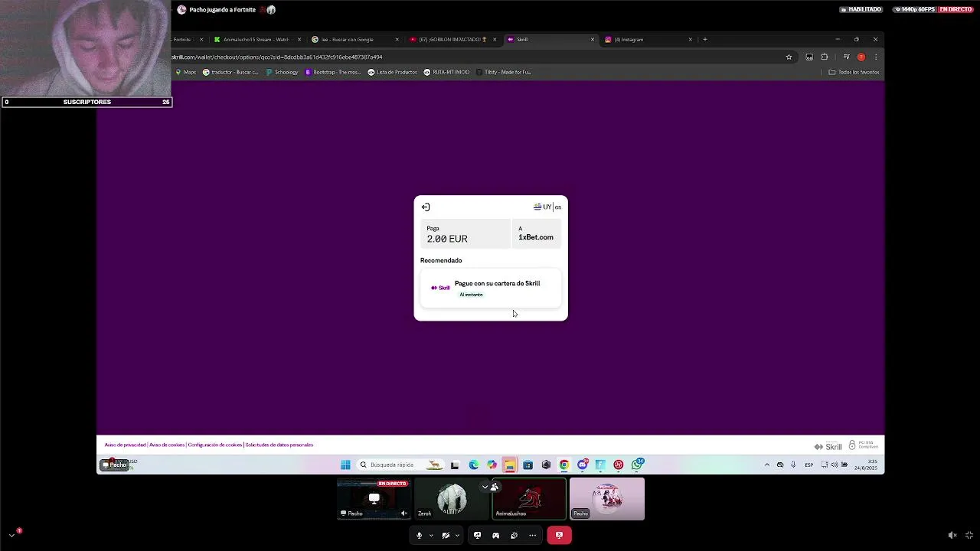
Task: Click the red disconnect call button
Action: 559,535
